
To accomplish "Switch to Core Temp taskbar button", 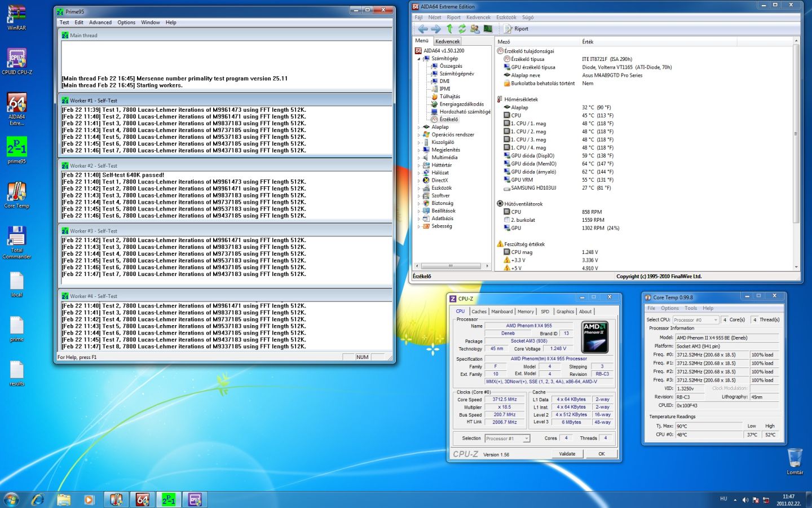I will pyautogui.click(x=116, y=500).
